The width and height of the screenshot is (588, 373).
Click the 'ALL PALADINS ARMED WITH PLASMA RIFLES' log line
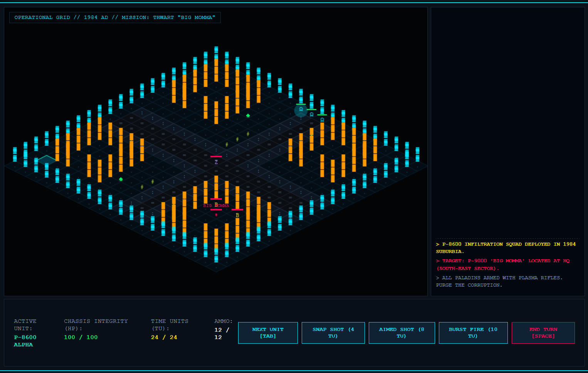click(499, 281)
